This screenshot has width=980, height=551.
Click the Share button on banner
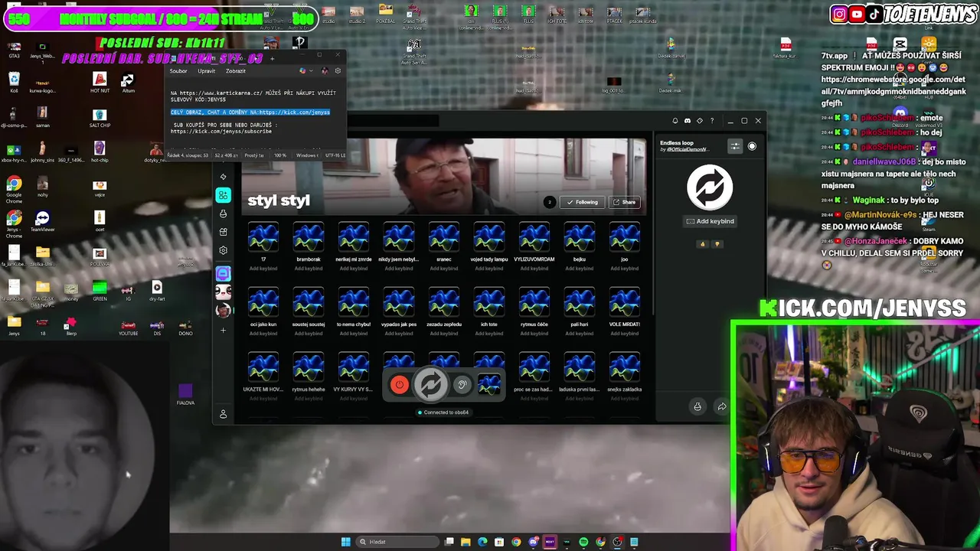pyautogui.click(x=624, y=202)
